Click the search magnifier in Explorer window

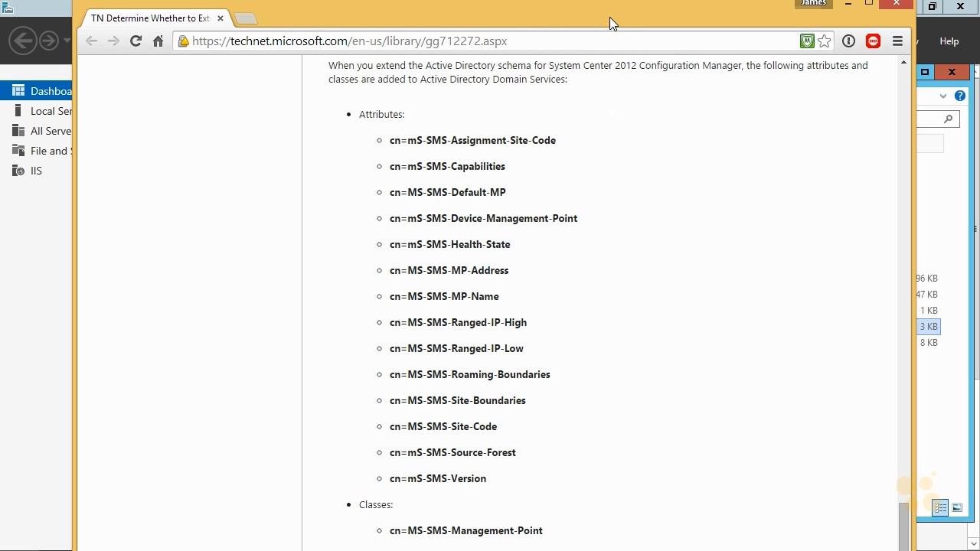tap(948, 119)
